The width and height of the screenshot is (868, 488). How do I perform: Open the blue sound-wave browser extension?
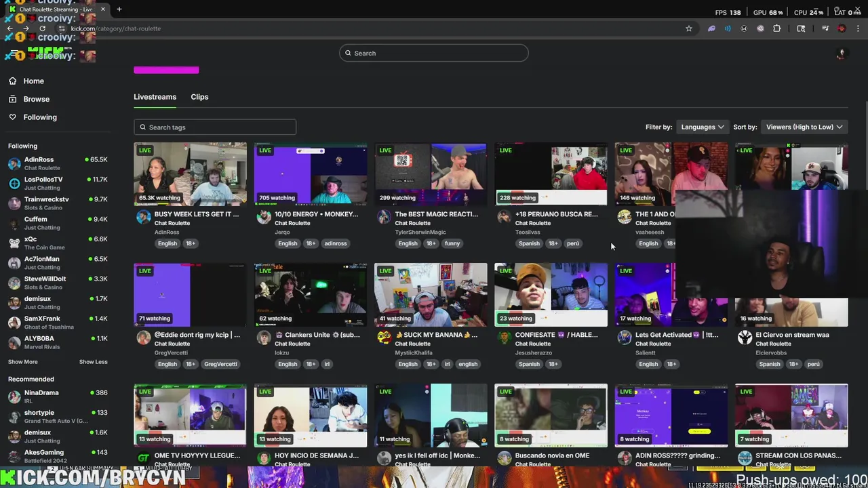[x=728, y=28]
